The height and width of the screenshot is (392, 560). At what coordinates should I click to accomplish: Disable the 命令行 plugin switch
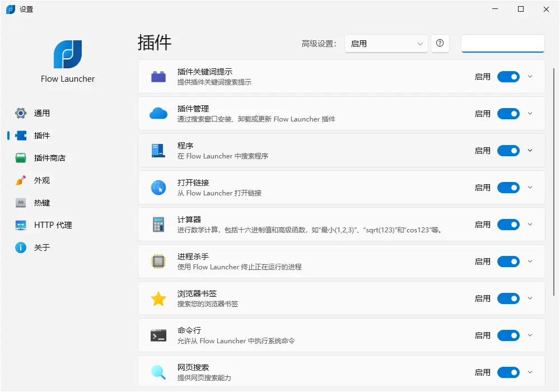[508, 335]
